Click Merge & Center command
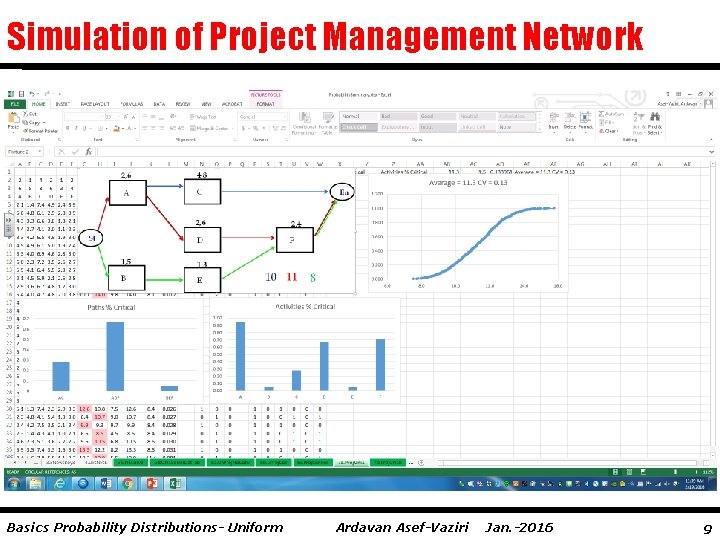 [209, 129]
